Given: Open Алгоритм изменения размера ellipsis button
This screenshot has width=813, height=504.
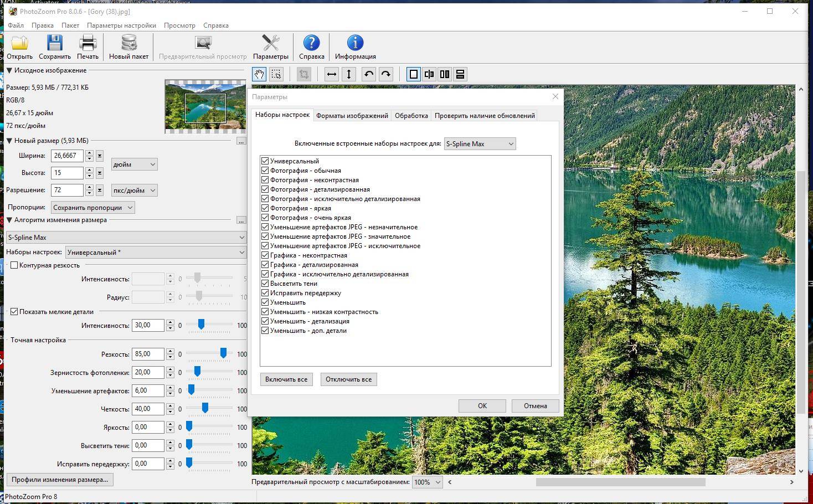Looking at the screenshot, I should 241,220.
